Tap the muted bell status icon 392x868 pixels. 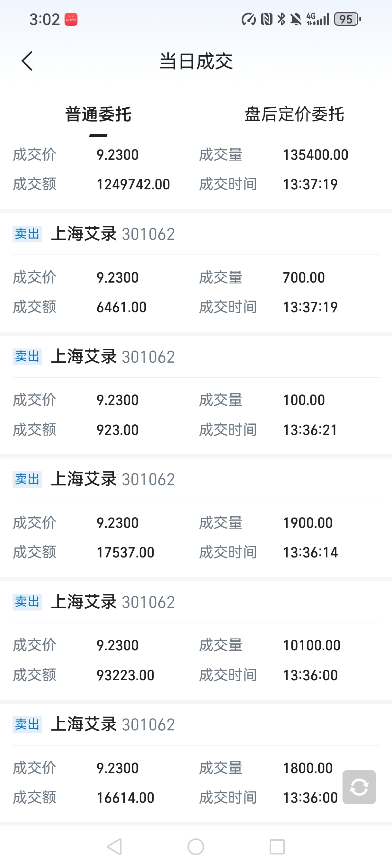(x=296, y=19)
